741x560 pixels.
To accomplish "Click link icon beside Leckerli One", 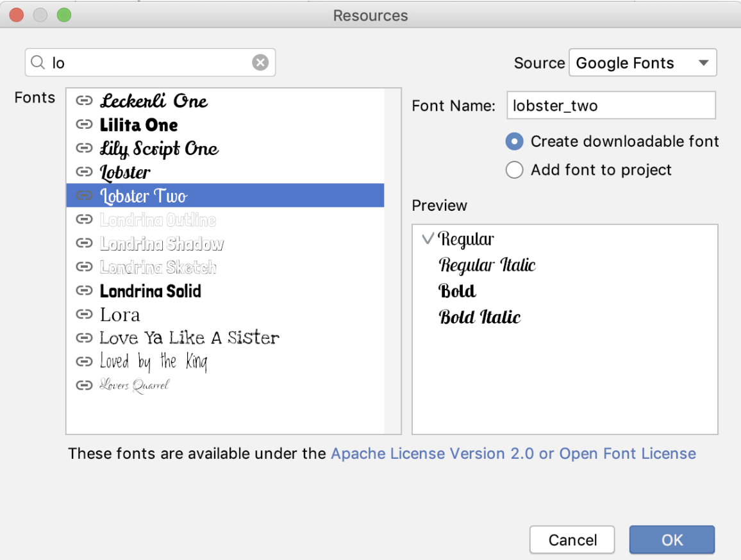I will click(84, 101).
